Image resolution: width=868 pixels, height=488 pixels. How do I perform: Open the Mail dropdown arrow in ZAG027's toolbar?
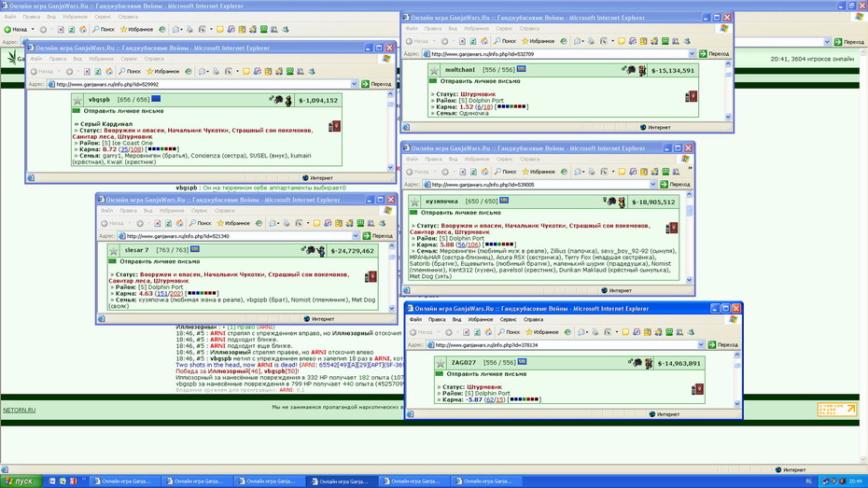tap(587, 332)
